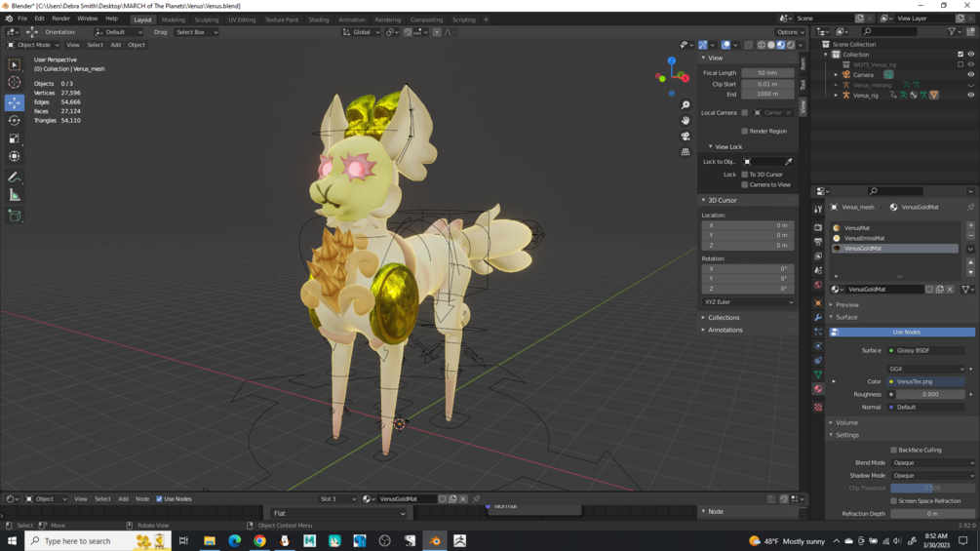Switch orthographic/perspective grid icon
This screenshot has height=551, width=980.
tap(686, 151)
